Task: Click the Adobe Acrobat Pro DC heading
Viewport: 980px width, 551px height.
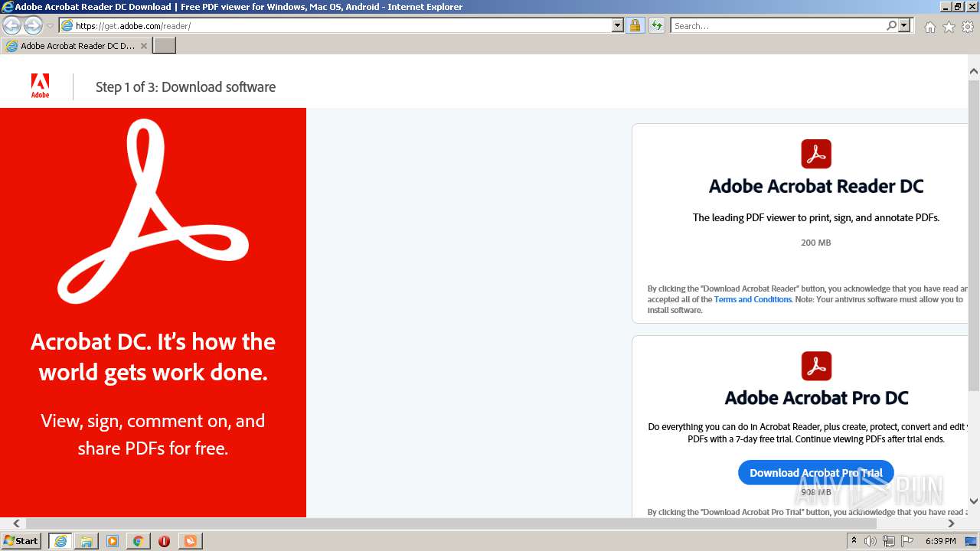Action: pyautogui.click(x=816, y=398)
